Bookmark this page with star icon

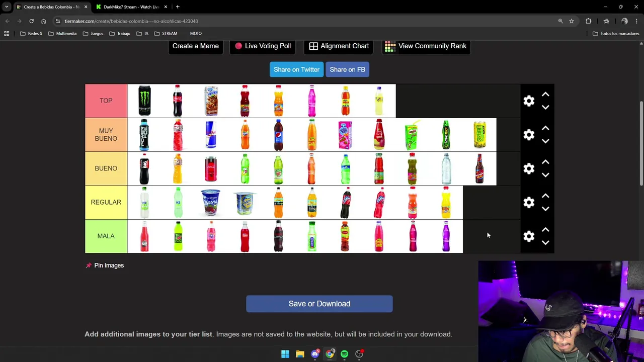point(572,21)
